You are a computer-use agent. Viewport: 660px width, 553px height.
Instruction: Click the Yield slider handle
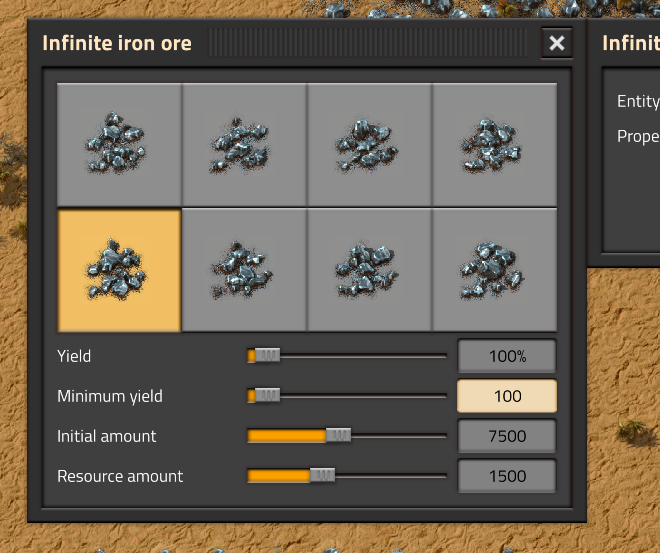267,355
